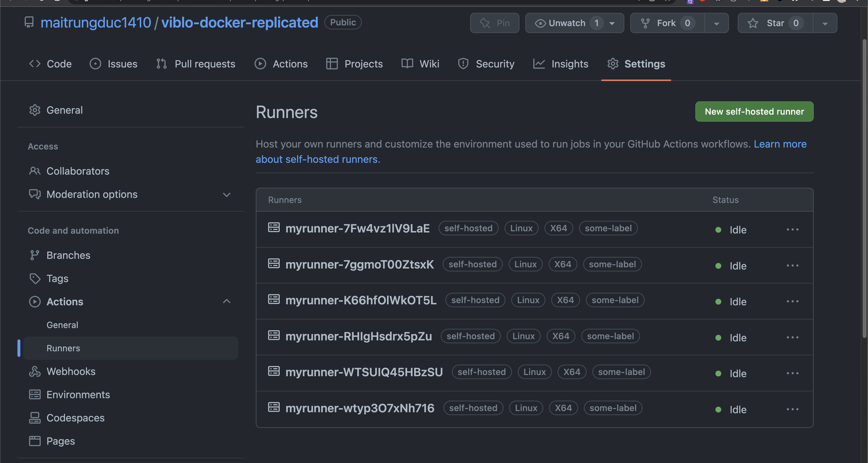Screen dimensions: 868x463
Task: Click the Webhooks icon in sidebar
Action: click(x=35, y=372)
